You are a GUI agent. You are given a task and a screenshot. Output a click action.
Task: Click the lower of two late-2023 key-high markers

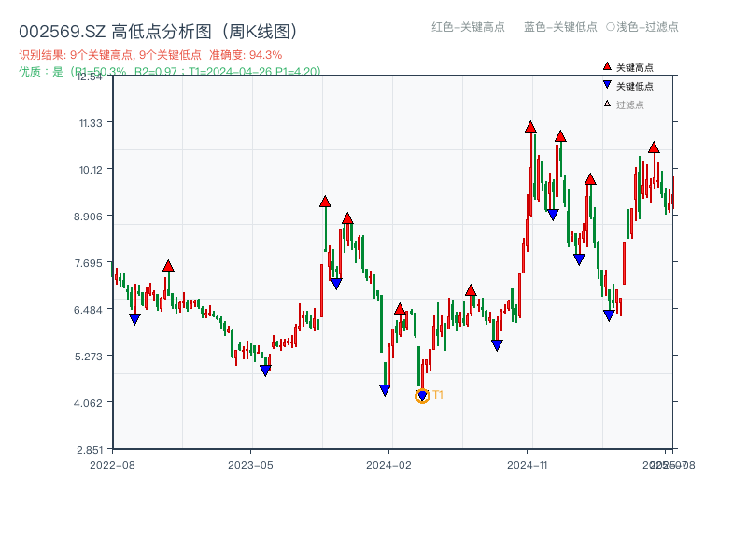pos(347,218)
